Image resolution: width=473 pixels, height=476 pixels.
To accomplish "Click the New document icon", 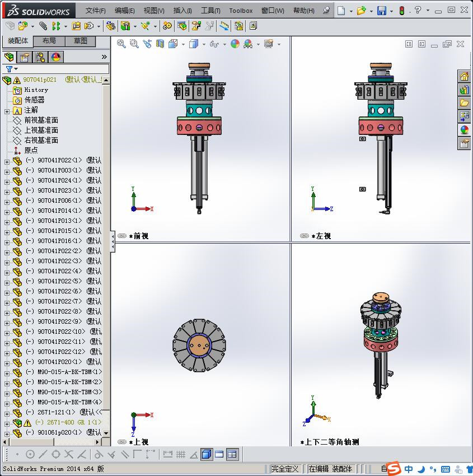I will click(x=341, y=11).
